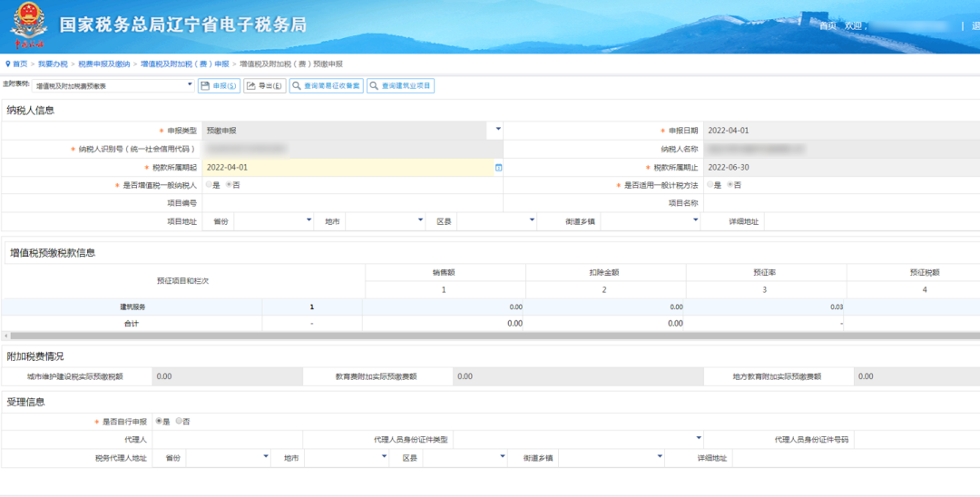
Task: Click the 受理信息 section heading
Action: [25, 402]
